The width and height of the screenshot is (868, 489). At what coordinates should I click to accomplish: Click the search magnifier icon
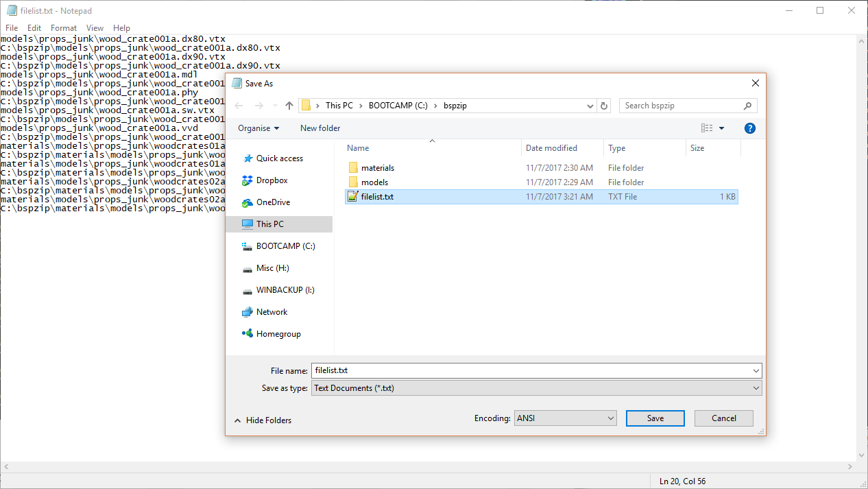click(748, 106)
